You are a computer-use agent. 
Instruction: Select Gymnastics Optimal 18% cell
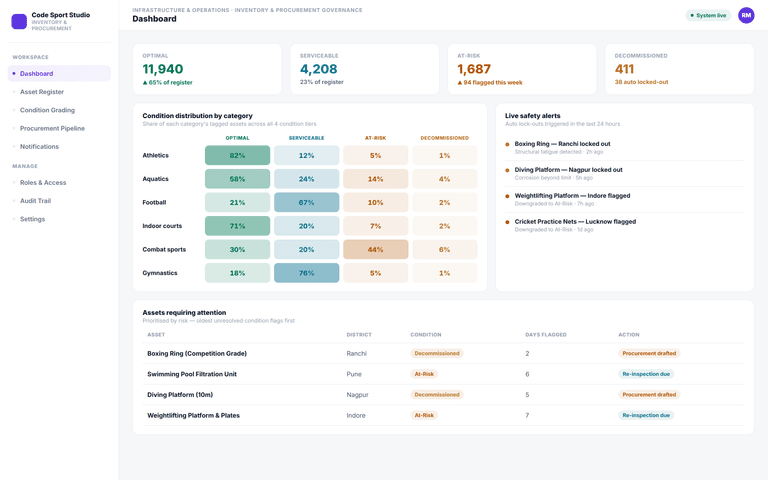(238, 273)
